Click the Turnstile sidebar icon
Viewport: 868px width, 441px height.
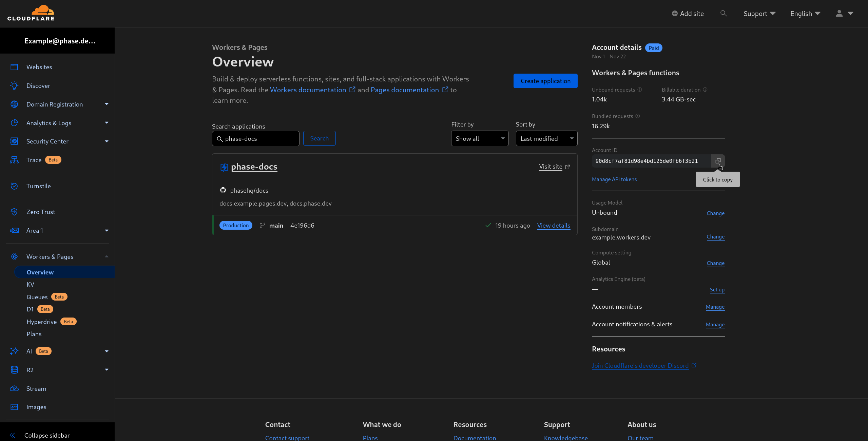[x=14, y=186]
